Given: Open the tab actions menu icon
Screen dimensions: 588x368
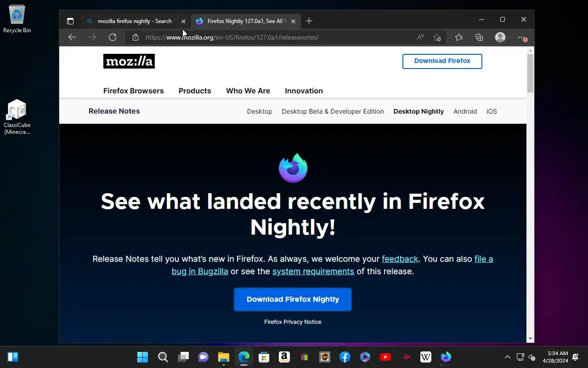Looking at the screenshot, I should click(70, 21).
